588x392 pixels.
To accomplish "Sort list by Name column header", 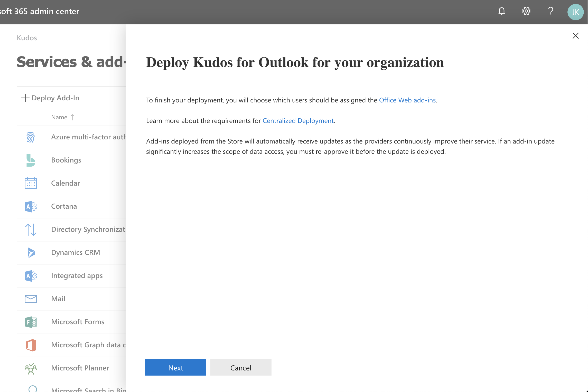I will coord(59,117).
